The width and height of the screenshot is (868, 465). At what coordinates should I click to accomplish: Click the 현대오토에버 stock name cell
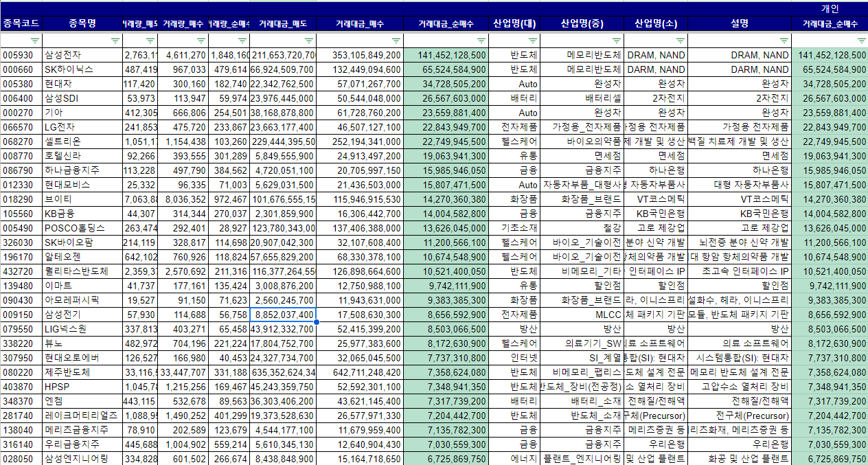pyautogui.click(x=83, y=358)
